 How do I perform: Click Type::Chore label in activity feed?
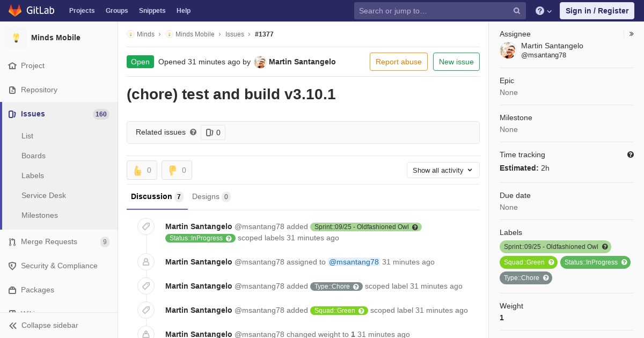click(x=336, y=286)
